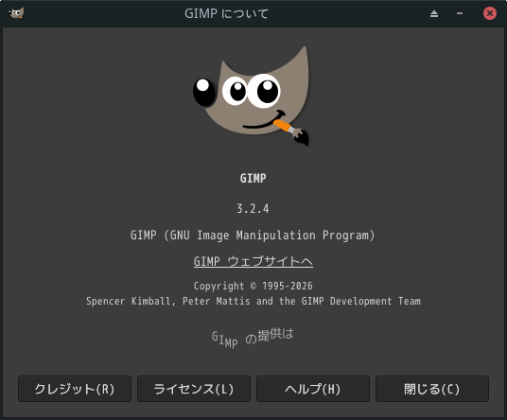The width and height of the screenshot is (507, 420).
Task: Click the Wilber mascot logo face
Action: pyautogui.click(x=251, y=96)
